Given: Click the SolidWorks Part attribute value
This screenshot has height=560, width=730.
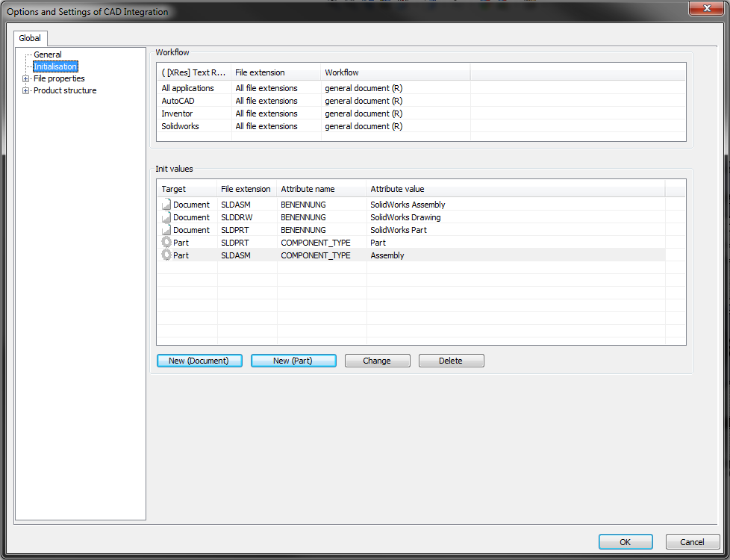Looking at the screenshot, I should (x=399, y=230).
